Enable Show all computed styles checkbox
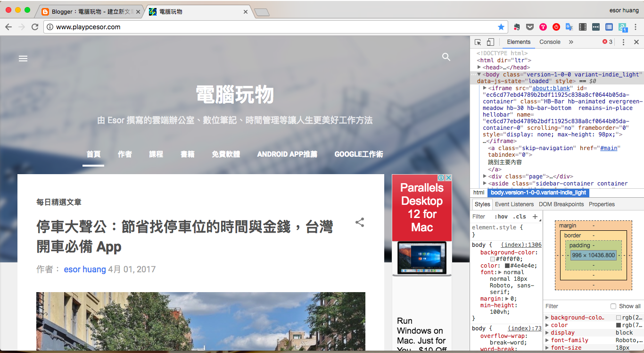 coord(613,306)
